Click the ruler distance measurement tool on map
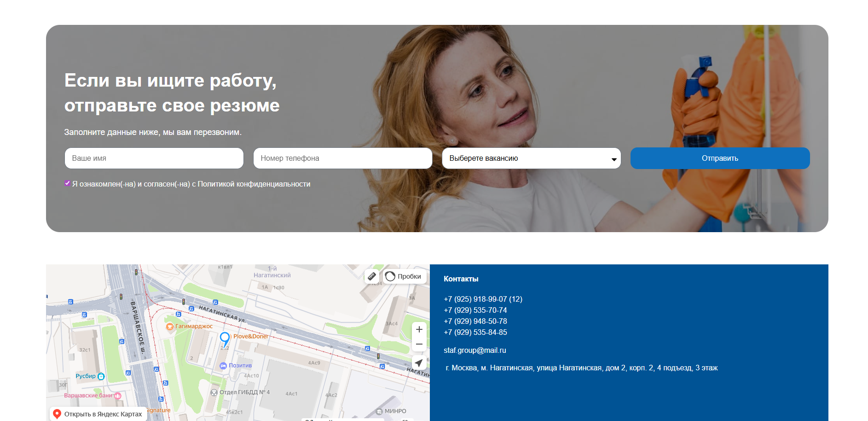 tap(371, 276)
